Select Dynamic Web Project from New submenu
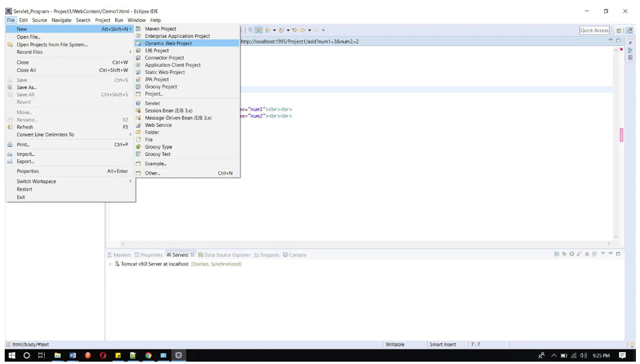The image size is (640, 364). point(168,43)
